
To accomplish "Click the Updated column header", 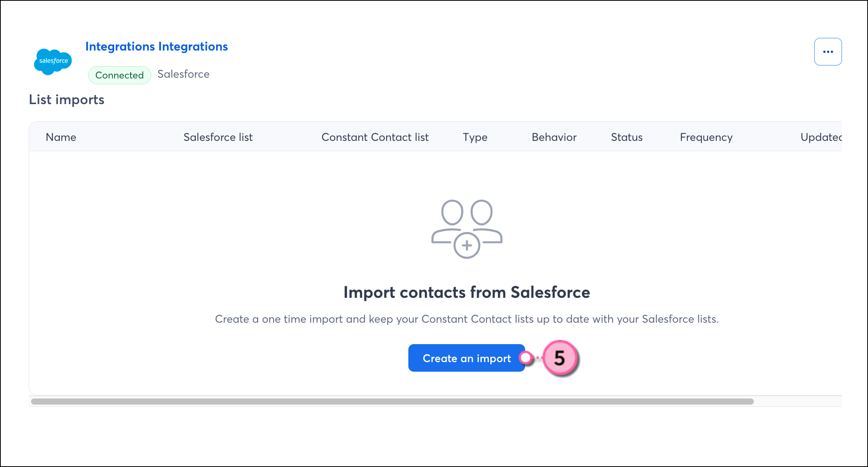I will pos(821,137).
